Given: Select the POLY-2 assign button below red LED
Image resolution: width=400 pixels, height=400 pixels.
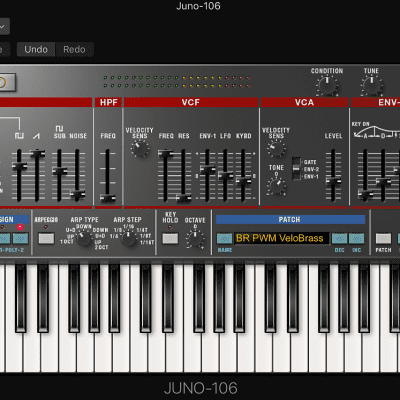Looking at the screenshot, I should click(x=20, y=239).
